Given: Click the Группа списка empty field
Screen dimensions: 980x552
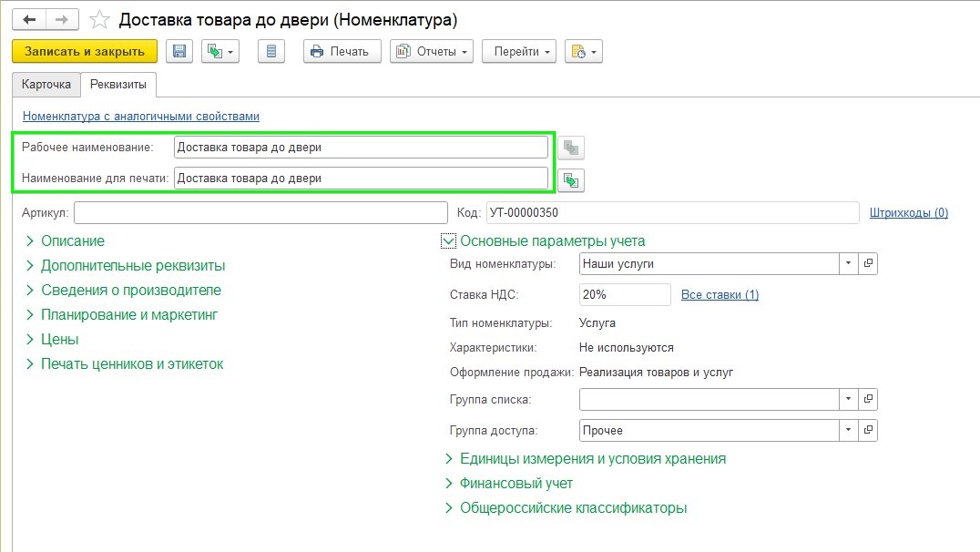Looking at the screenshot, I should click(x=709, y=399).
